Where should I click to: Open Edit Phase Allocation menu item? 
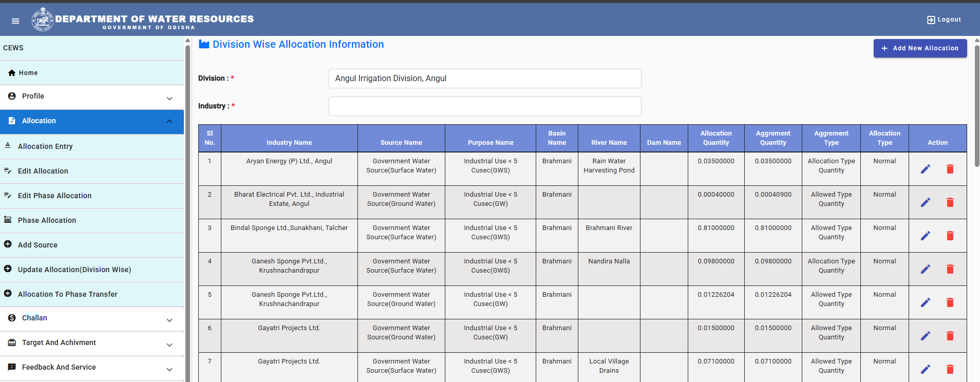92,196
